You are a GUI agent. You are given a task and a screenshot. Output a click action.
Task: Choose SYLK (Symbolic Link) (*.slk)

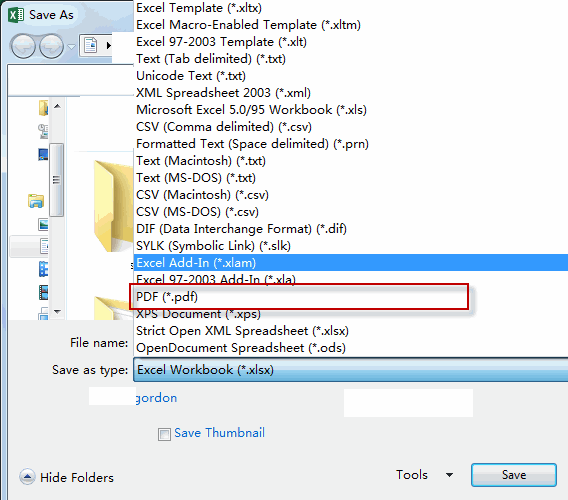pyautogui.click(x=351, y=246)
